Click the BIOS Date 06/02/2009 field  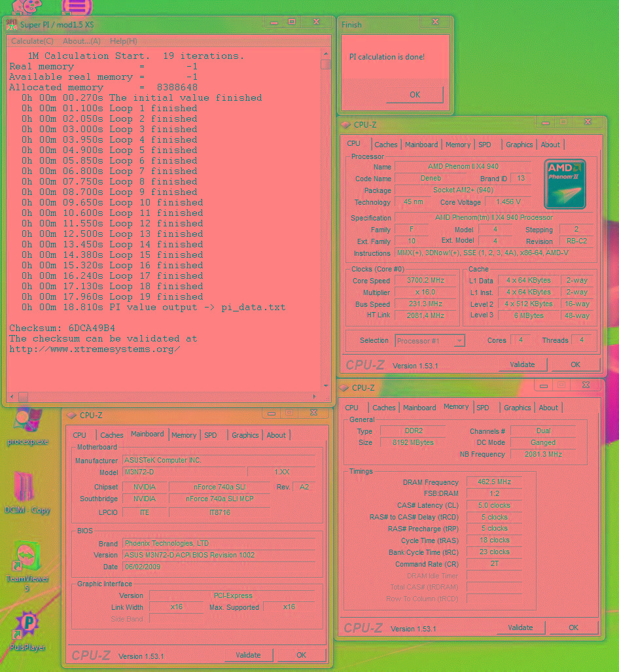[219, 567]
